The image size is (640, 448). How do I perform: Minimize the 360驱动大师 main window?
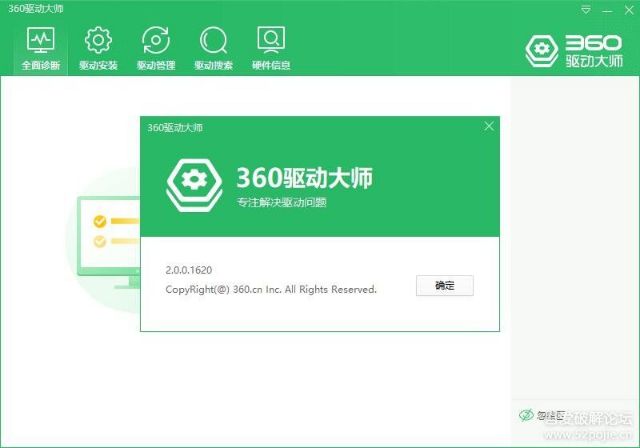[x=607, y=10]
